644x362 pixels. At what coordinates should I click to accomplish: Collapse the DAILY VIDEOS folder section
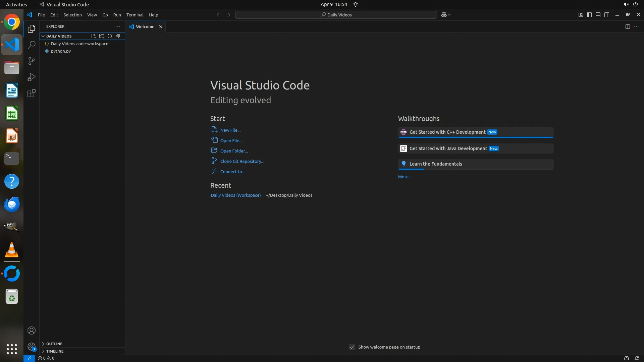tap(43, 36)
